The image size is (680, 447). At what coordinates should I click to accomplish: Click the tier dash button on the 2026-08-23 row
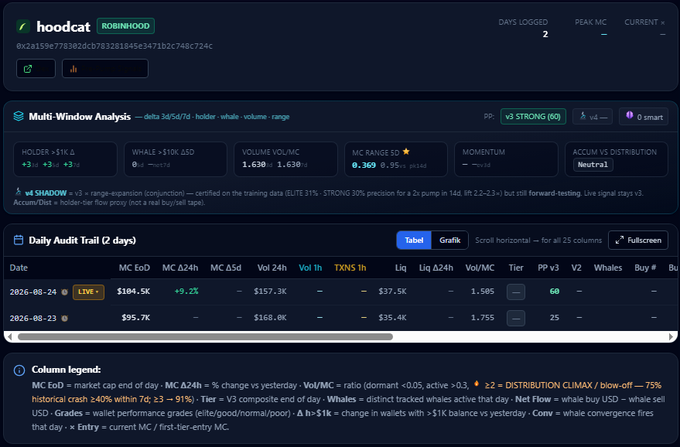(x=516, y=318)
